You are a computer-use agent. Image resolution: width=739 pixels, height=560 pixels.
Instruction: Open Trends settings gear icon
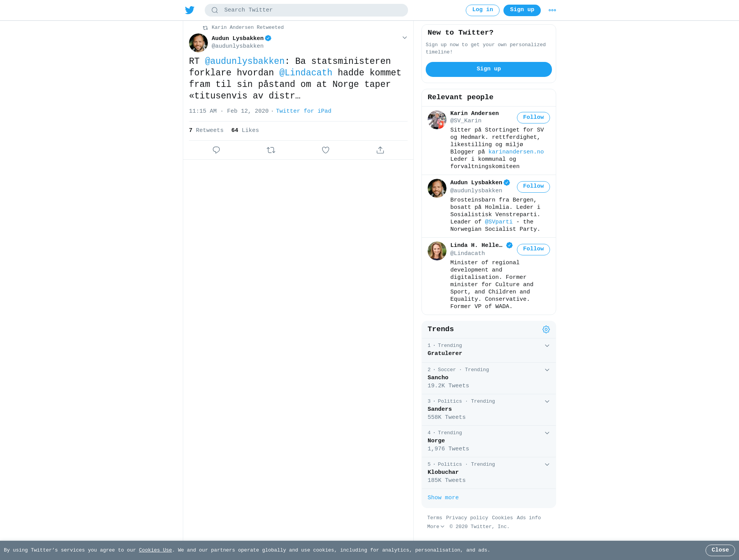tap(546, 329)
